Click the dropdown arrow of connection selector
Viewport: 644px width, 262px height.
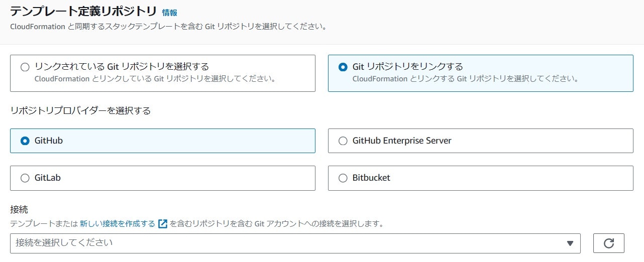coord(570,243)
